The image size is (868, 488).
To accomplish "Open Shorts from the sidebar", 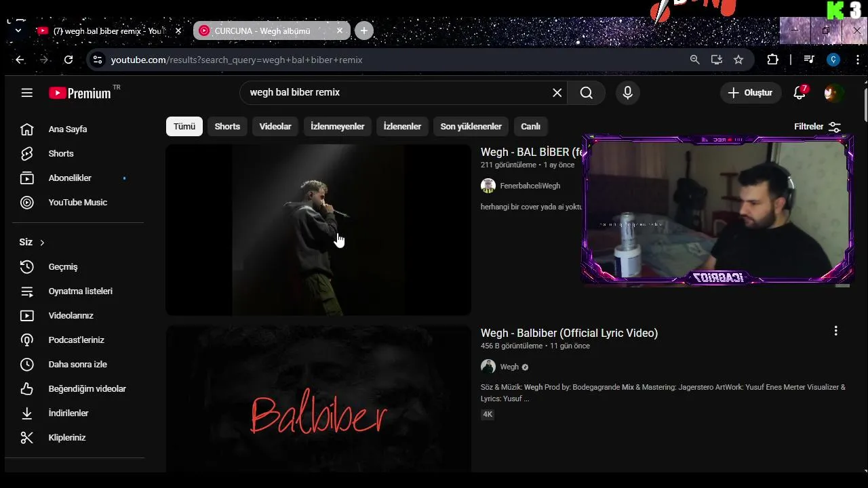I will tap(61, 154).
